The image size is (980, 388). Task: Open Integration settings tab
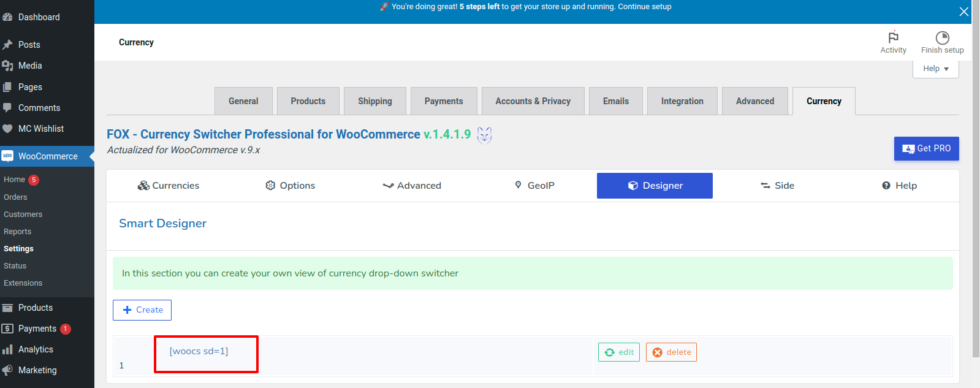[682, 101]
